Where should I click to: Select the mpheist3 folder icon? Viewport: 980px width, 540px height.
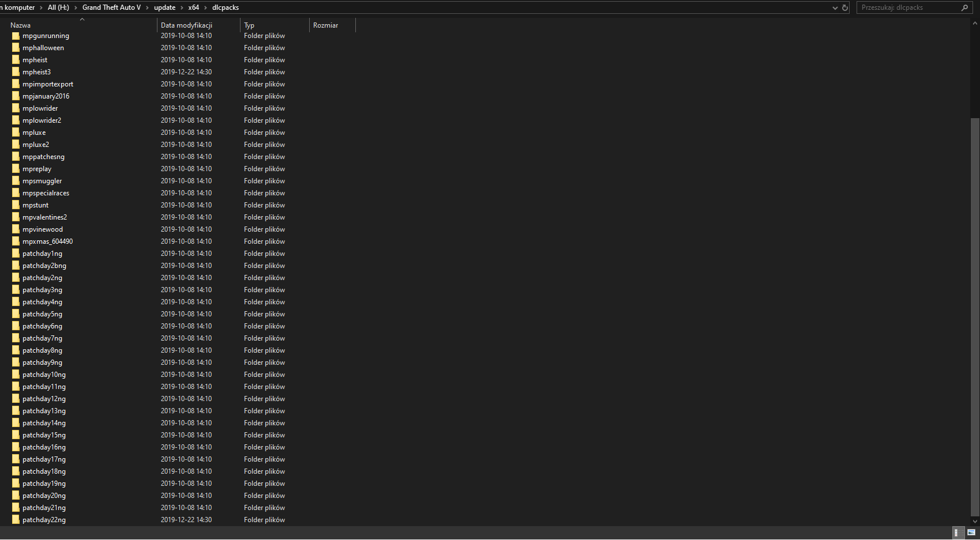16,72
